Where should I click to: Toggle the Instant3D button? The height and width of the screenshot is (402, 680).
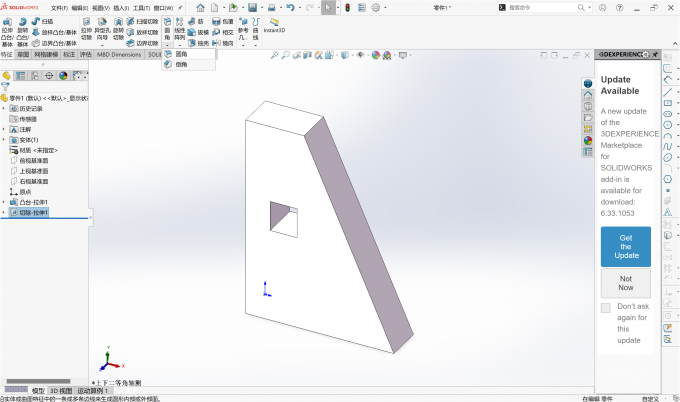tap(274, 25)
